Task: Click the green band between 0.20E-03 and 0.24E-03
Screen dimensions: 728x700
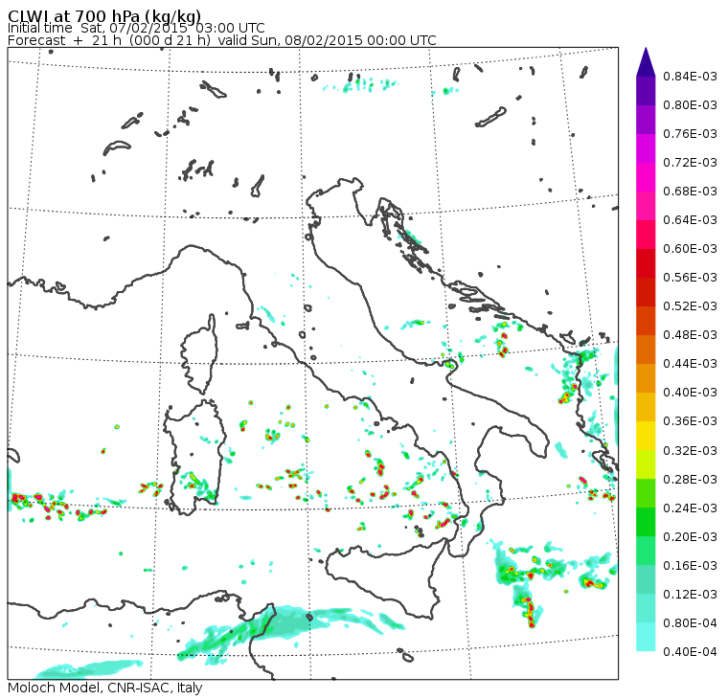Action: [646, 522]
